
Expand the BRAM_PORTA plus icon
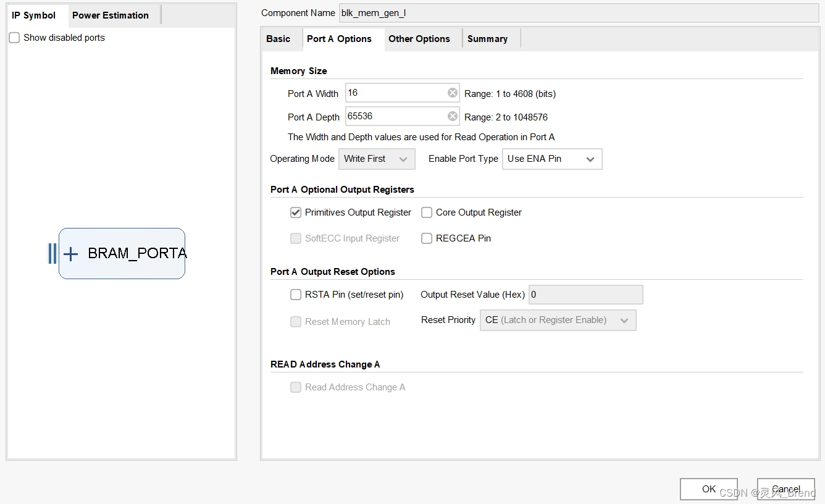coord(71,253)
